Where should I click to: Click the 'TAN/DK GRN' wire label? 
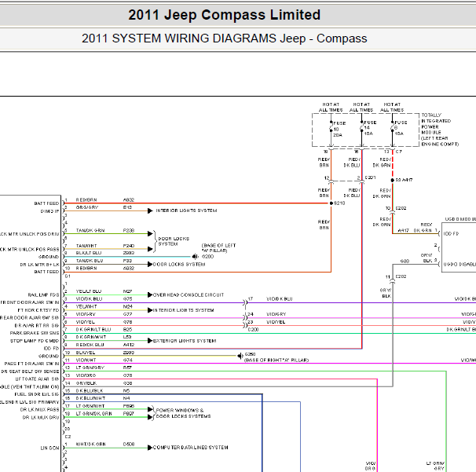[x=90, y=231]
